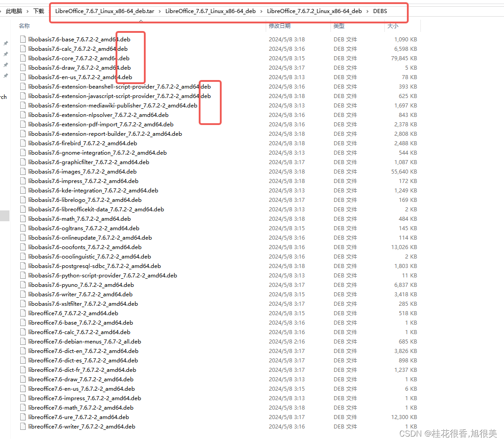
Task: Click the file icon of libobasis7.6-core_7.6.7.2-2_amd64.deb
Action: point(23,58)
